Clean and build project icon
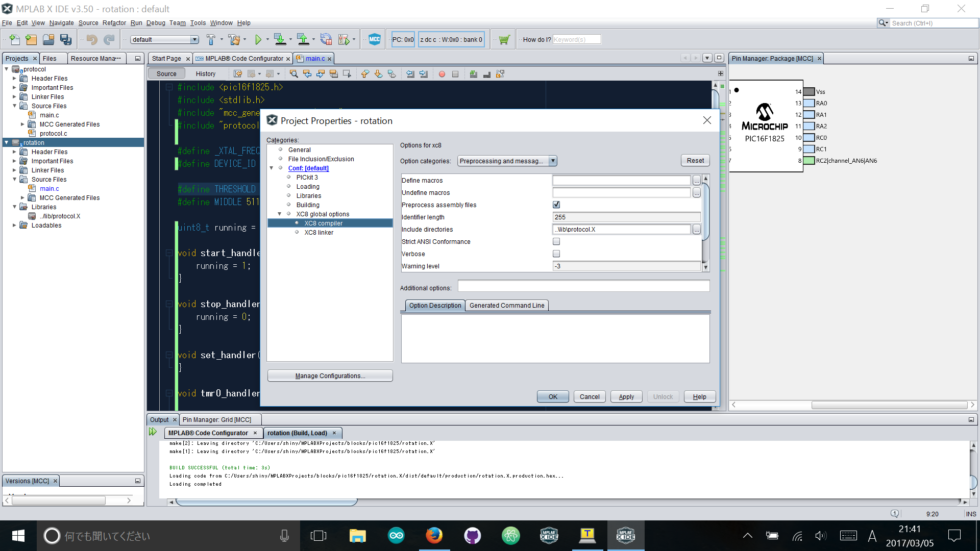980x551 pixels. pos(234,39)
